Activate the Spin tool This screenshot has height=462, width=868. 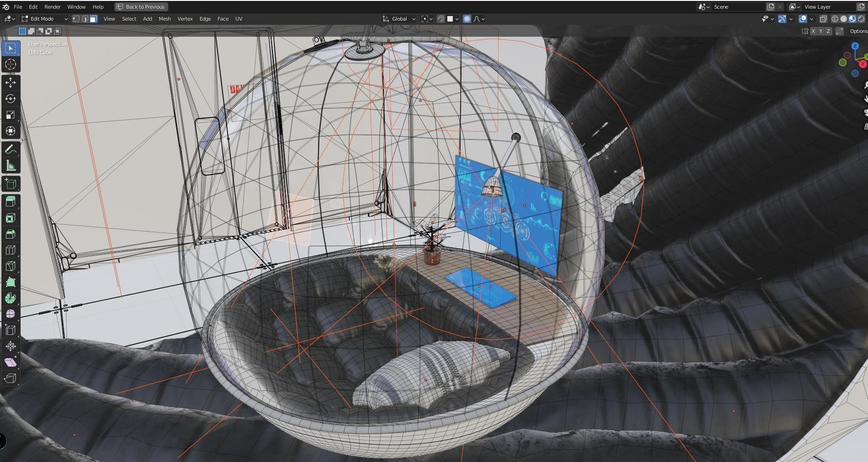pos(11,298)
